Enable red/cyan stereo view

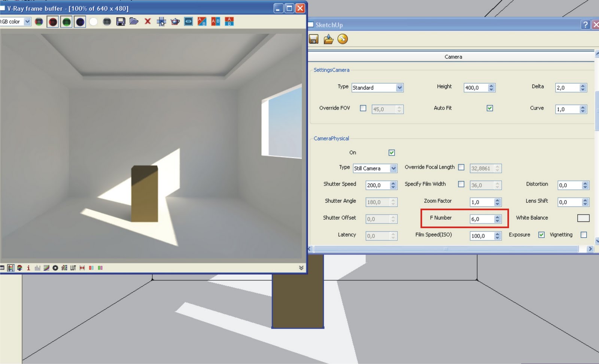(91, 268)
